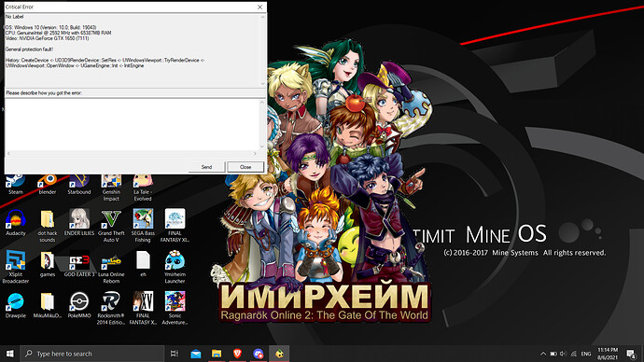Open the clock showing 11:14 PM

point(608,354)
